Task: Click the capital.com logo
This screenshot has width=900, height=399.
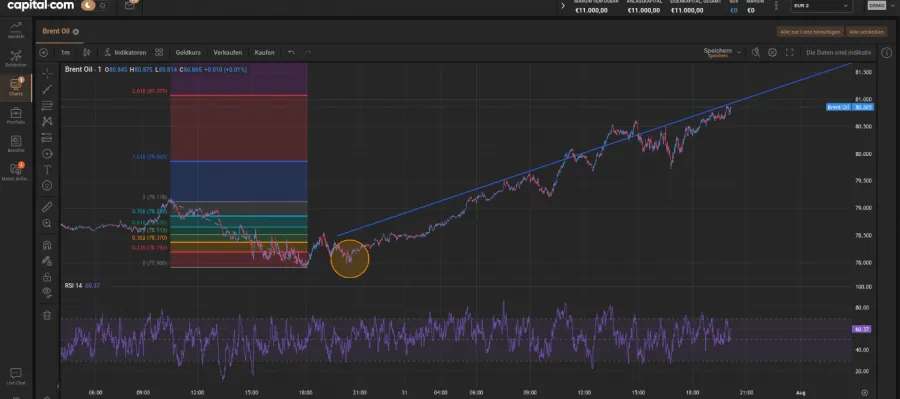Action: 41,6
